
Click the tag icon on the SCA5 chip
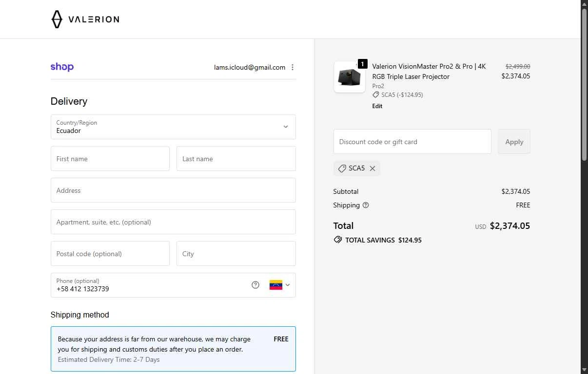click(x=342, y=168)
